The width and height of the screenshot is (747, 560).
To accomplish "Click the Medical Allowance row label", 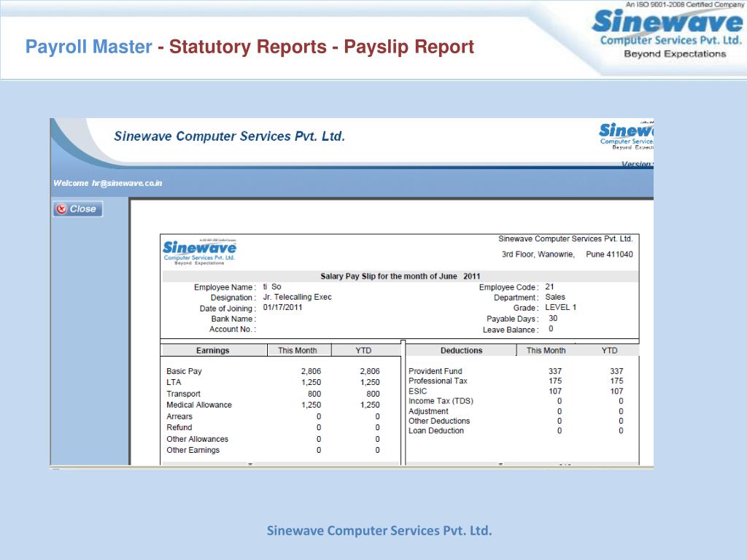I will click(199, 405).
